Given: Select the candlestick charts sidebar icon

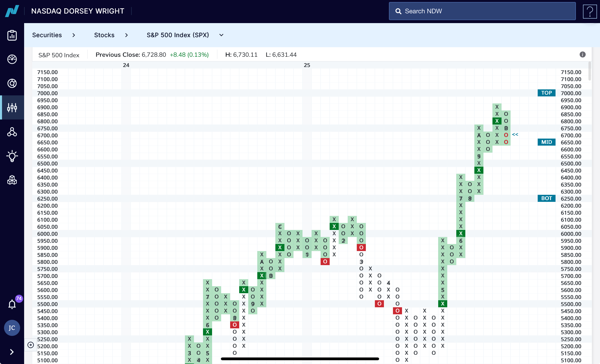Looking at the screenshot, I should [12, 107].
